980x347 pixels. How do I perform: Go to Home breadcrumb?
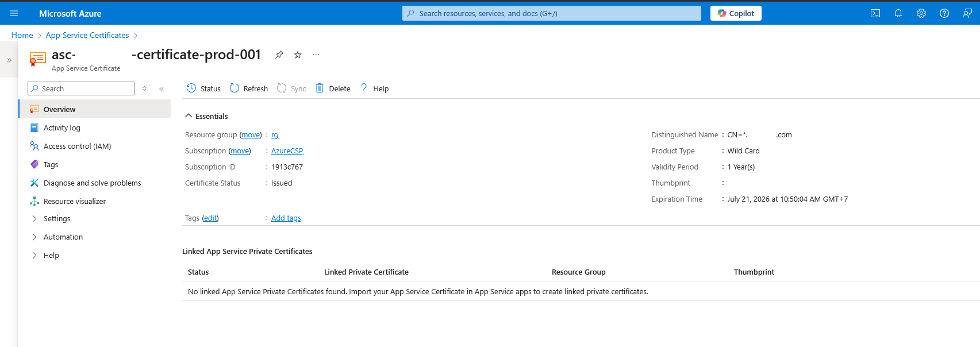click(22, 35)
